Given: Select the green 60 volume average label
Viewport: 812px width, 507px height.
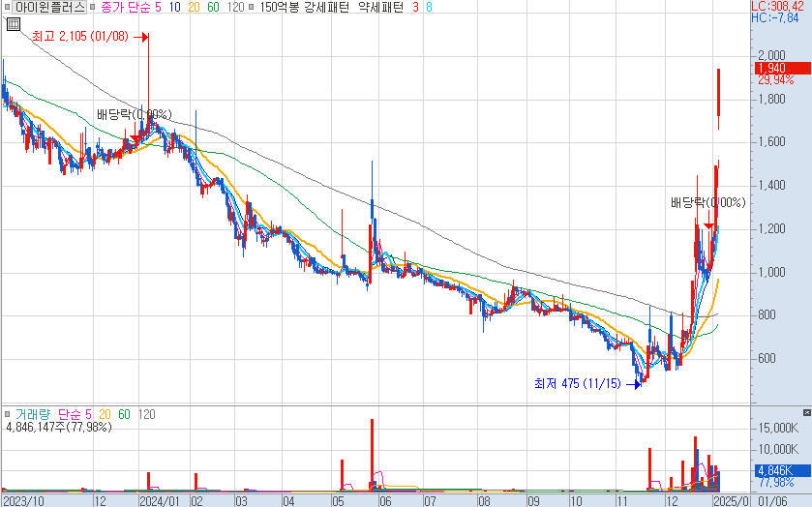Looking at the screenshot, I should tap(124, 414).
